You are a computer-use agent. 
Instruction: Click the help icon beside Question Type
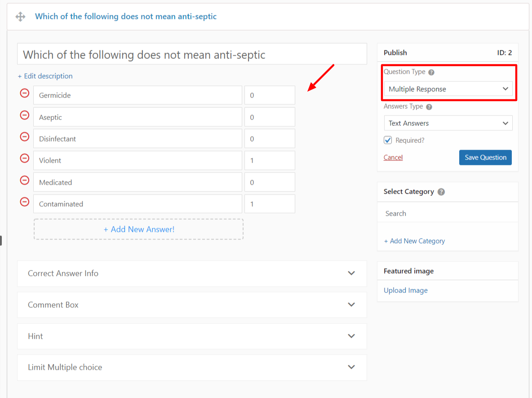[x=431, y=72]
